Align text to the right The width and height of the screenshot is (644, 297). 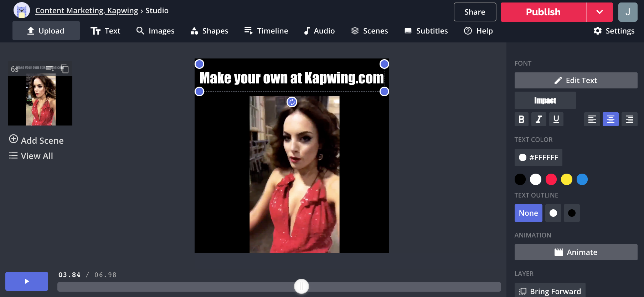[629, 119]
